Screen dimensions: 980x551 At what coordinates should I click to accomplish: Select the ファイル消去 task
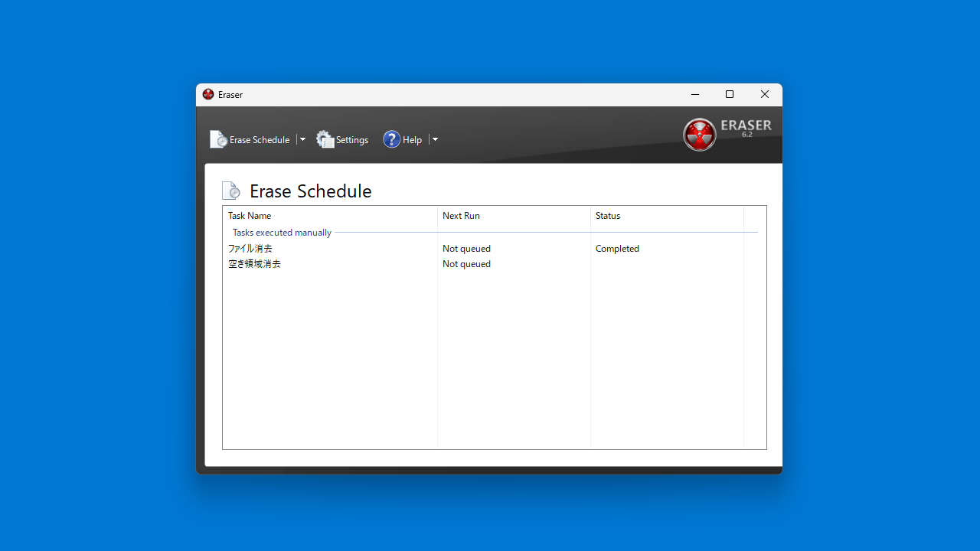click(x=250, y=249)
